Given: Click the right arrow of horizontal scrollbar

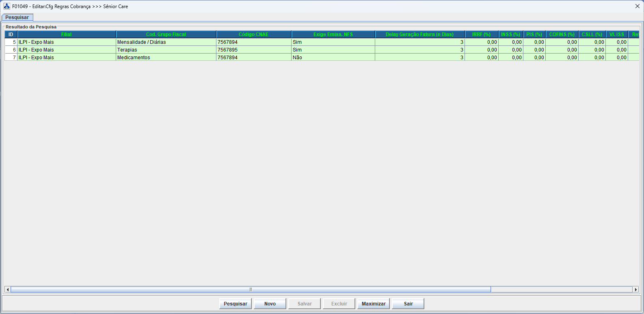Looking at the screenshot, I should pyautogui.click(x=636, y=289).
